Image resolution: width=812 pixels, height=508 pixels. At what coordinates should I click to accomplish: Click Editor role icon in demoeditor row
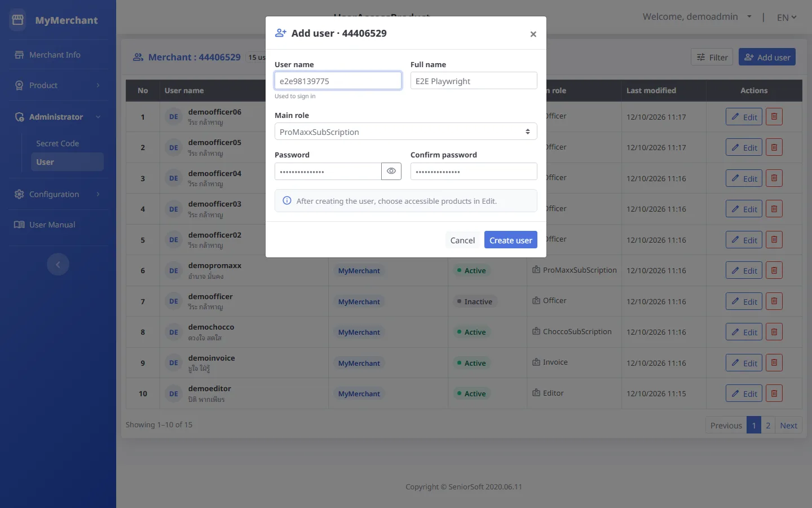(x=536, y=393)
